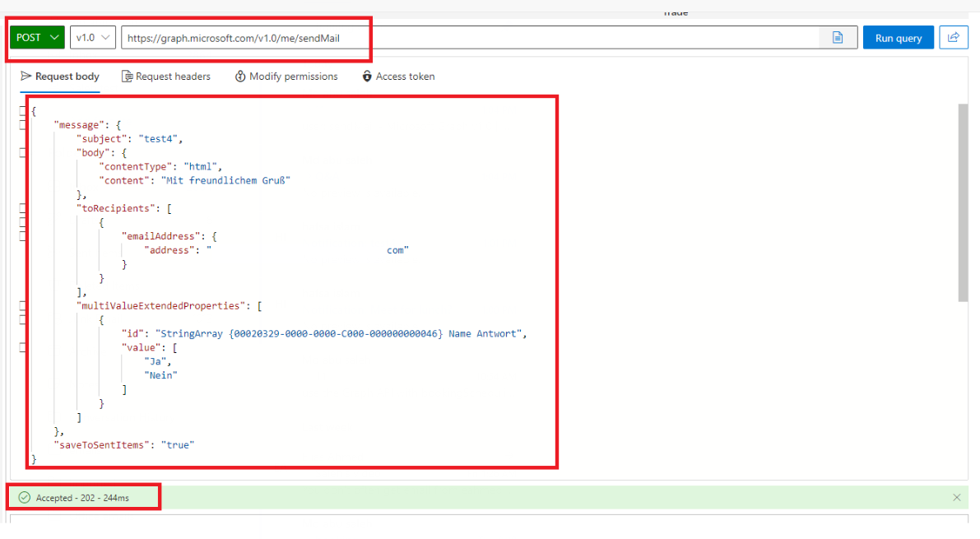Collapse the toRecipients array fold marker
980x539 pixels.
(21, 207)
